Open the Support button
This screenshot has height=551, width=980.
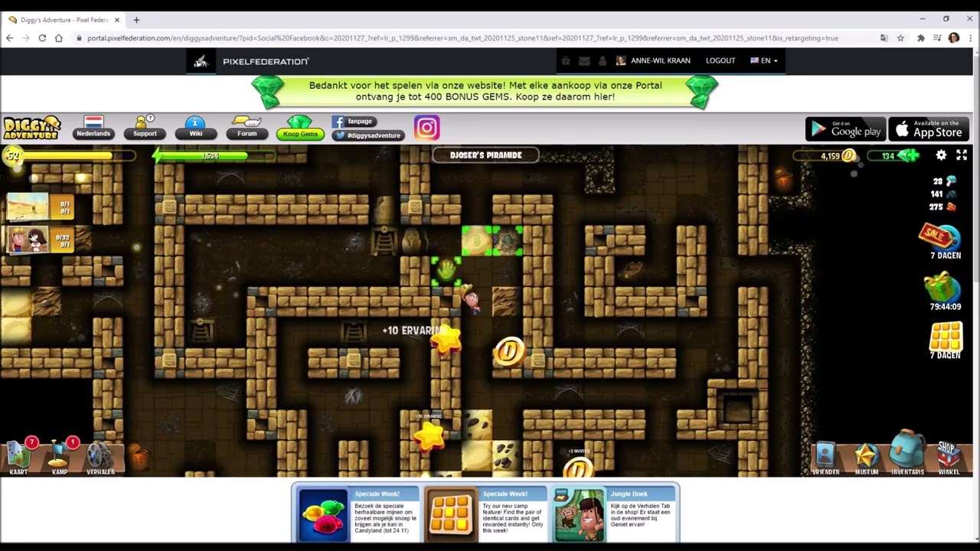[x=145, y=128]
